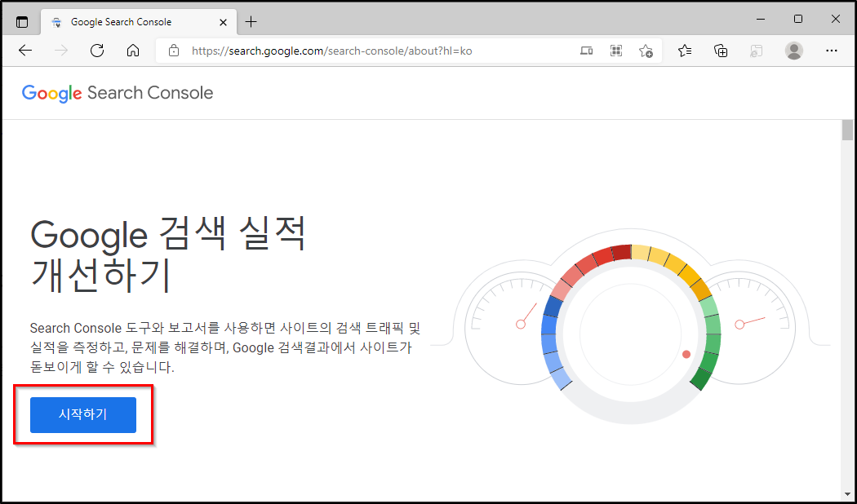Open the send tab to devices icon
Image resolution: width=857 pixels, height=504 pixels.
(587, 51)
